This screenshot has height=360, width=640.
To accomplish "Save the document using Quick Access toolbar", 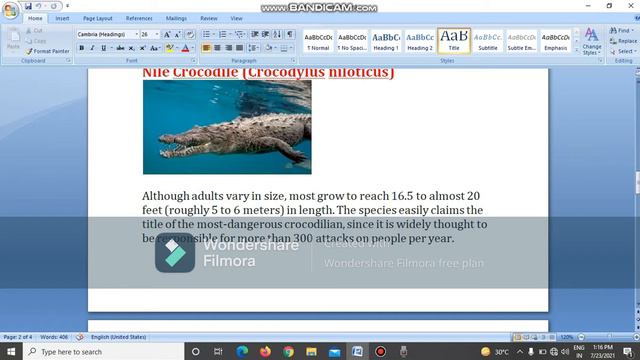I will point(28,6).
